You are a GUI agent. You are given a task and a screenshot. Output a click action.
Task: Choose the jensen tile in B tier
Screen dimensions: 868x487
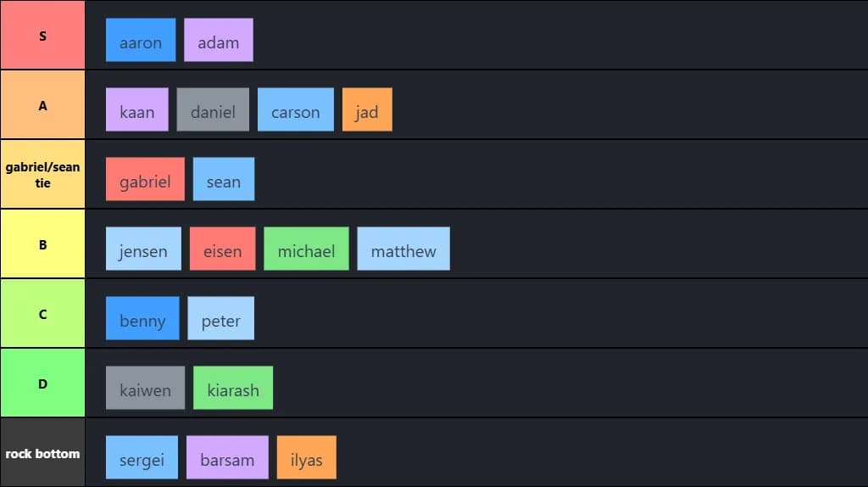pyautogui.click(x=143, y=249)
